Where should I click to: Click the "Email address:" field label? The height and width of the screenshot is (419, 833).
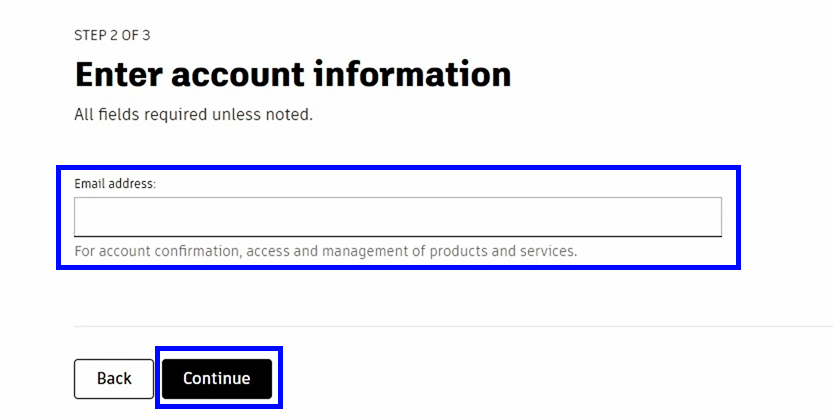115,184
